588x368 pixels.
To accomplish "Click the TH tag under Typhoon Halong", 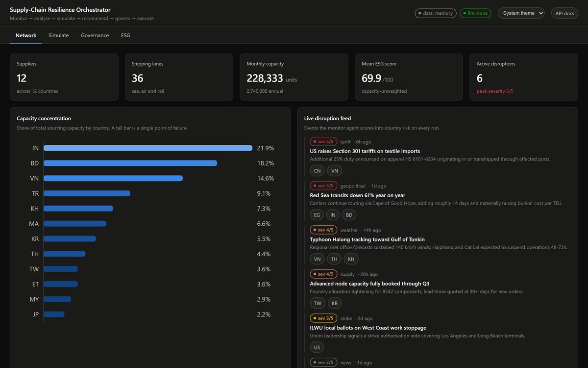I will pos(334,259).
